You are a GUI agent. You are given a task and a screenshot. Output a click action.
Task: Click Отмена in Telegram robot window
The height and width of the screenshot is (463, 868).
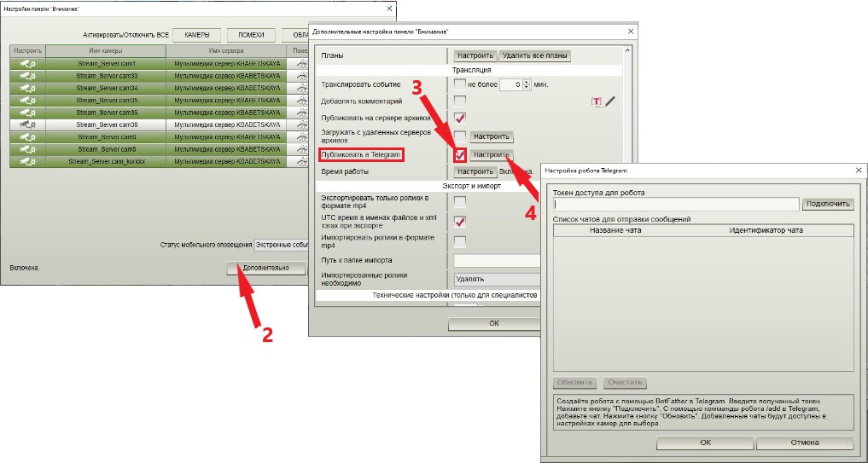pyautogui.click(x=804, y=443)
